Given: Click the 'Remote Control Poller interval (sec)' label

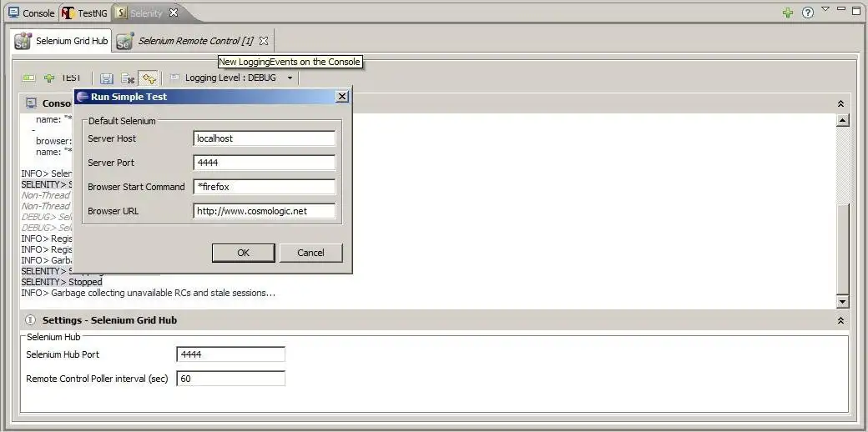Looking at the screenshot, I should 97,379.
